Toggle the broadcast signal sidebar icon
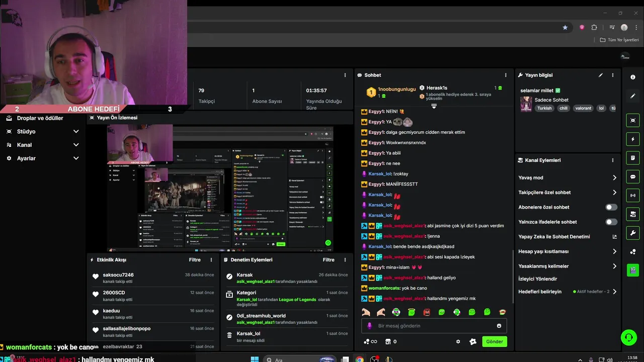The image size is (644, 362). coord(633,196)
